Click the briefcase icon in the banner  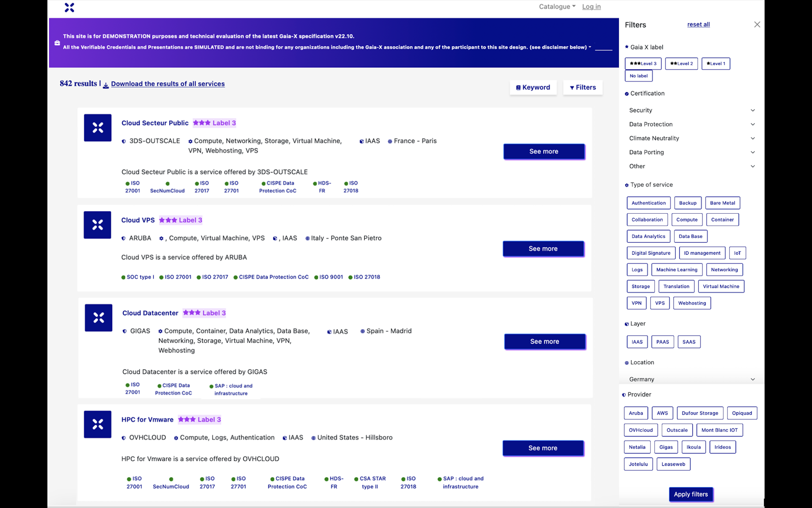tap(58, 43)
